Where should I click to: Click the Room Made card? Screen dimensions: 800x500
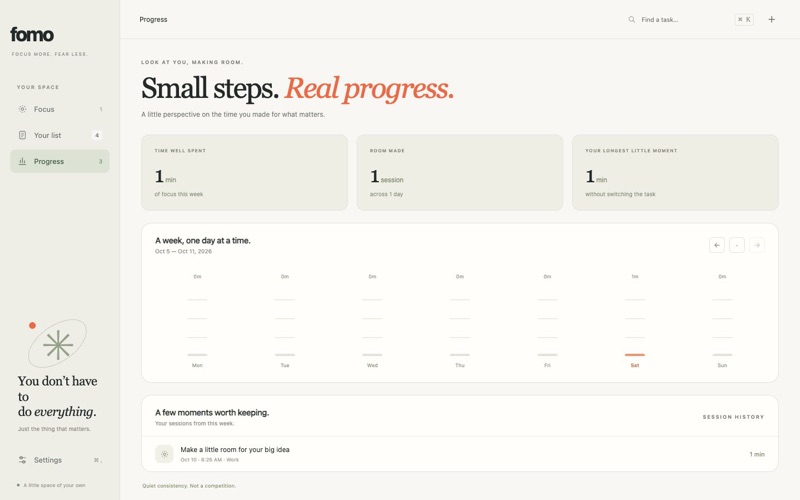pyautogui.click(x=460, y=172)
